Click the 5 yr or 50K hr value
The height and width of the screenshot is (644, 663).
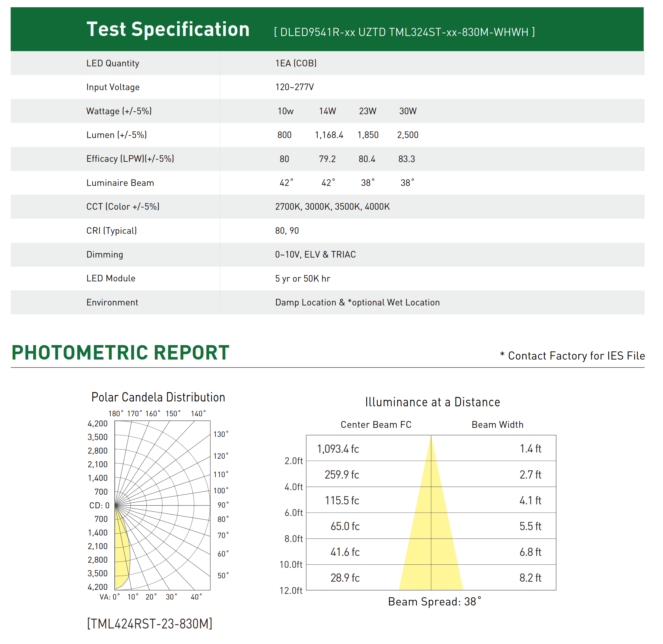(x=302, y=279)
